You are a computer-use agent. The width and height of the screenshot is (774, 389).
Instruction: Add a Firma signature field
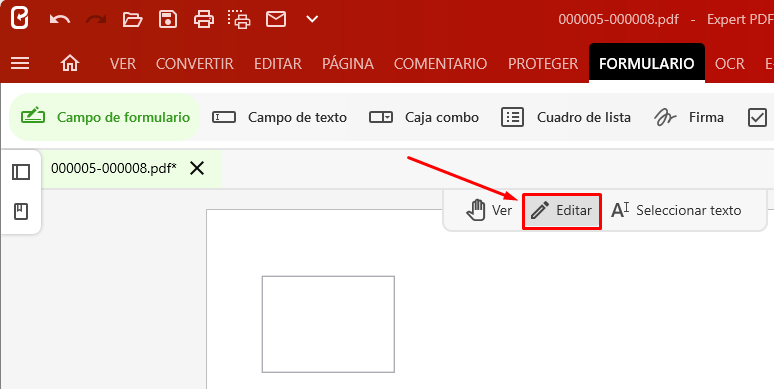(689, 117)
